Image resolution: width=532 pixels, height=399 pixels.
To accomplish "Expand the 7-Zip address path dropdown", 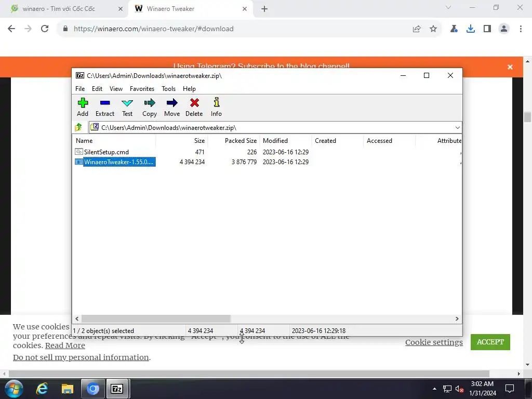I will 457,128.
